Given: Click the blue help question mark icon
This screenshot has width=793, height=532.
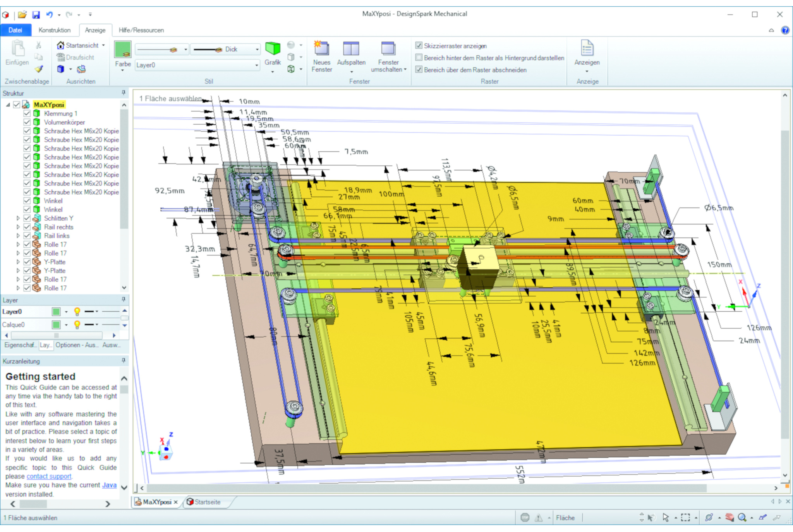Looking at the screenshot, I should click(785, 30).
